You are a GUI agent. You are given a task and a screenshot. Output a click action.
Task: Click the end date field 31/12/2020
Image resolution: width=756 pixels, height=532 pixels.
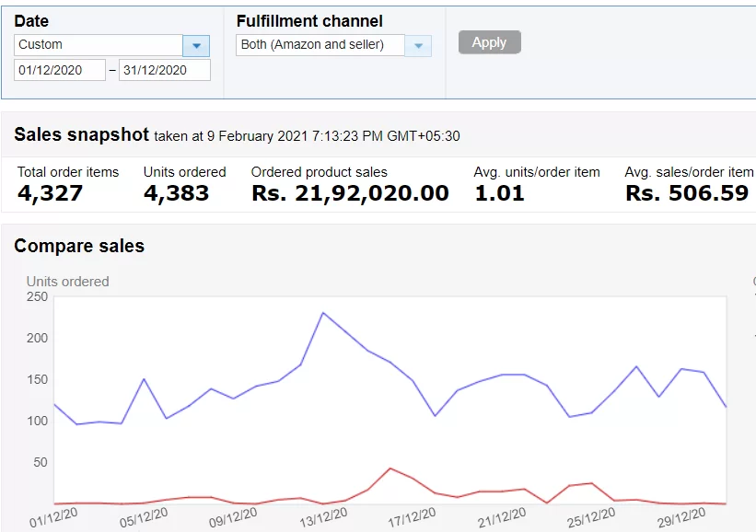(x=164, y=70)
